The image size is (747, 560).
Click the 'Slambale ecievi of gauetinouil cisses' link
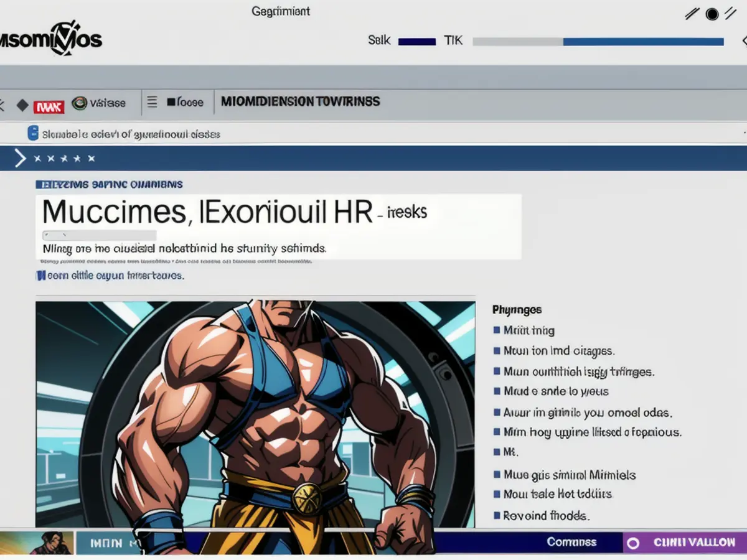(x=131, y=134)
